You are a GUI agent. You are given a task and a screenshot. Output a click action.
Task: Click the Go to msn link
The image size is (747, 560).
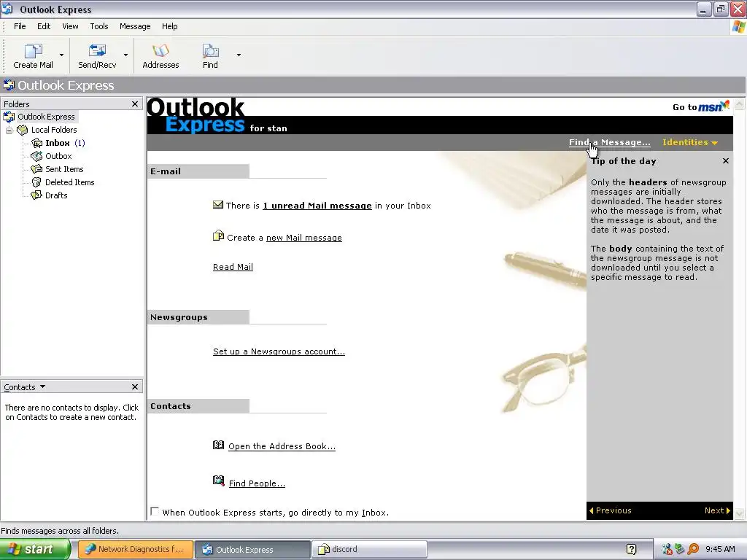pyautogui.click(x=701, y=106)
